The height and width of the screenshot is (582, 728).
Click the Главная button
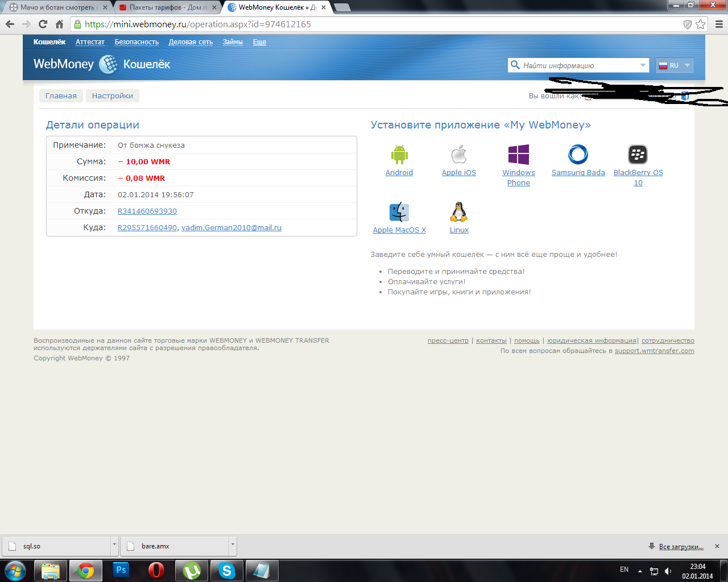click(x=61, y=95)
